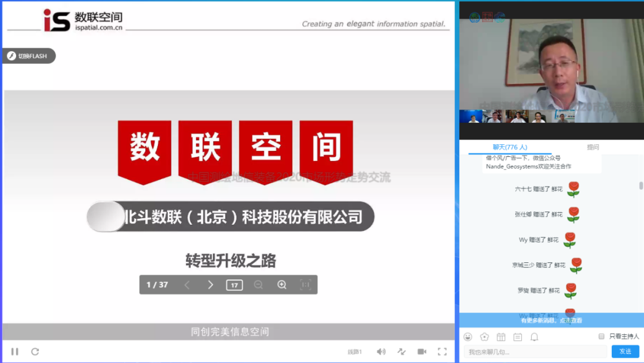Pause the live stream playback

tap(15, 352)
